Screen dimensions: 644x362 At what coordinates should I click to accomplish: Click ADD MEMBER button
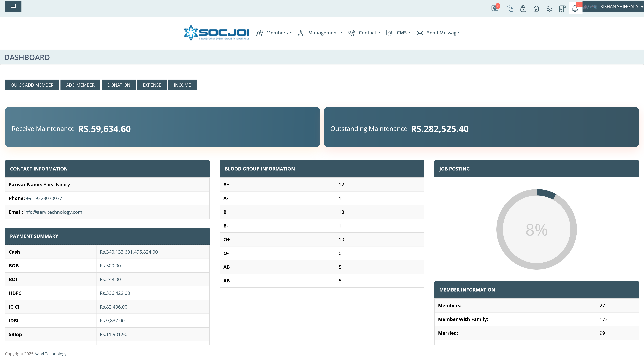[x=80, y=85]
